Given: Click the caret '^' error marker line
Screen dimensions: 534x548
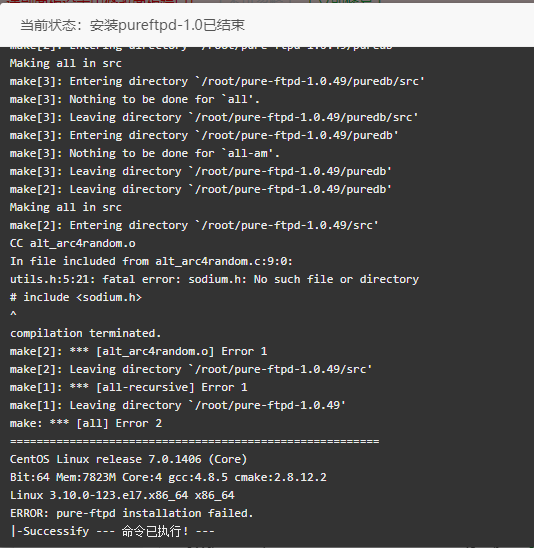Looking at the screenshot, I should pos(13,314).
